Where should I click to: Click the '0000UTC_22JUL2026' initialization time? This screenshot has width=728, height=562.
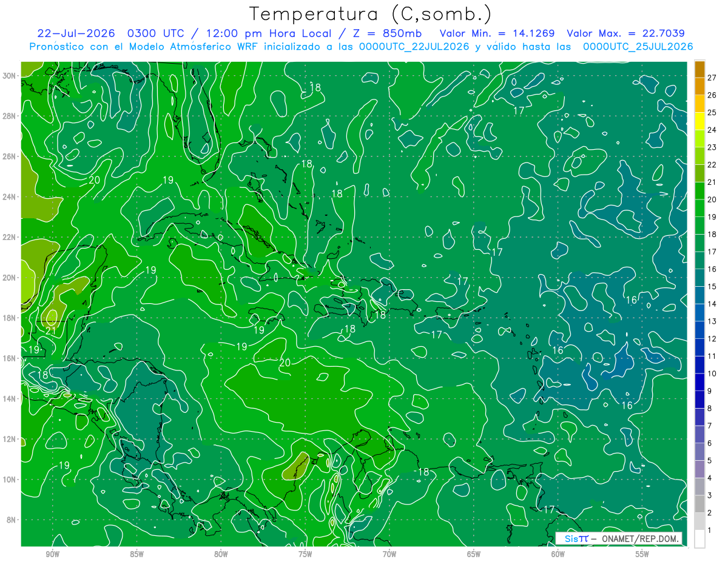[414, 47]
